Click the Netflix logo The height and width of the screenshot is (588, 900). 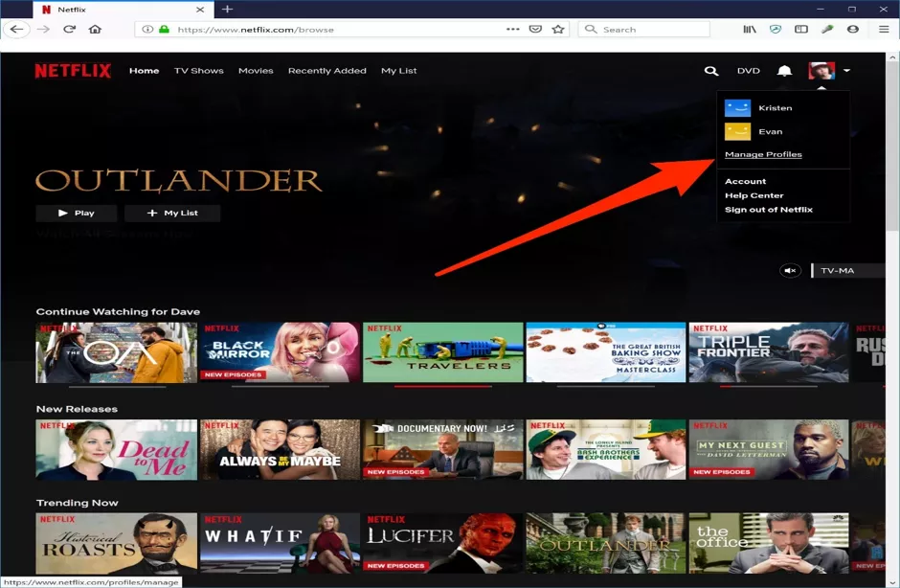click(72, 70)
